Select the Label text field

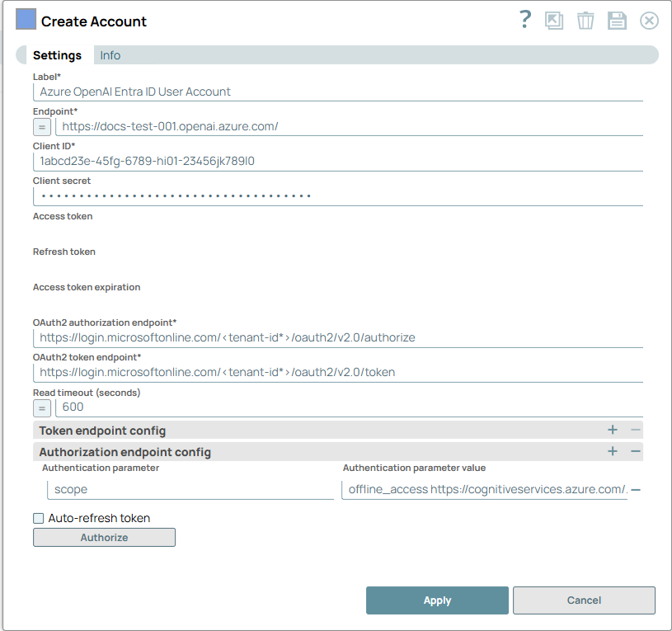(x=247, y=92)
